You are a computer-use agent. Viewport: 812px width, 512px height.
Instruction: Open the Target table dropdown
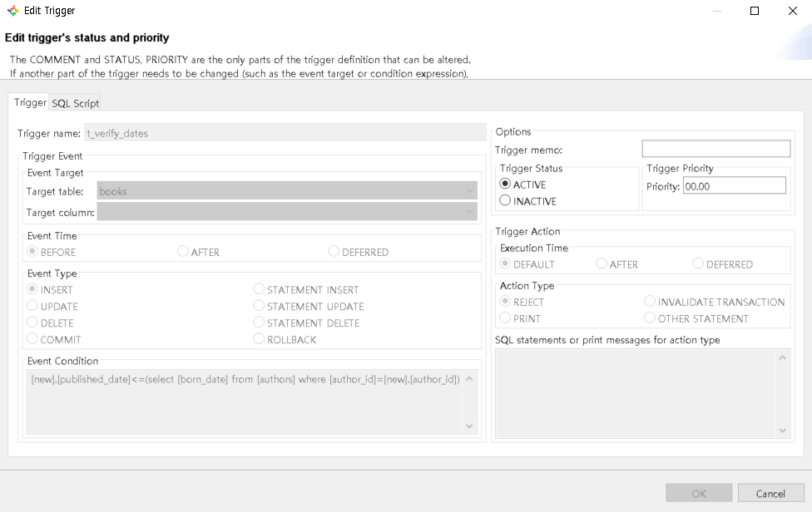pos(287,191)
